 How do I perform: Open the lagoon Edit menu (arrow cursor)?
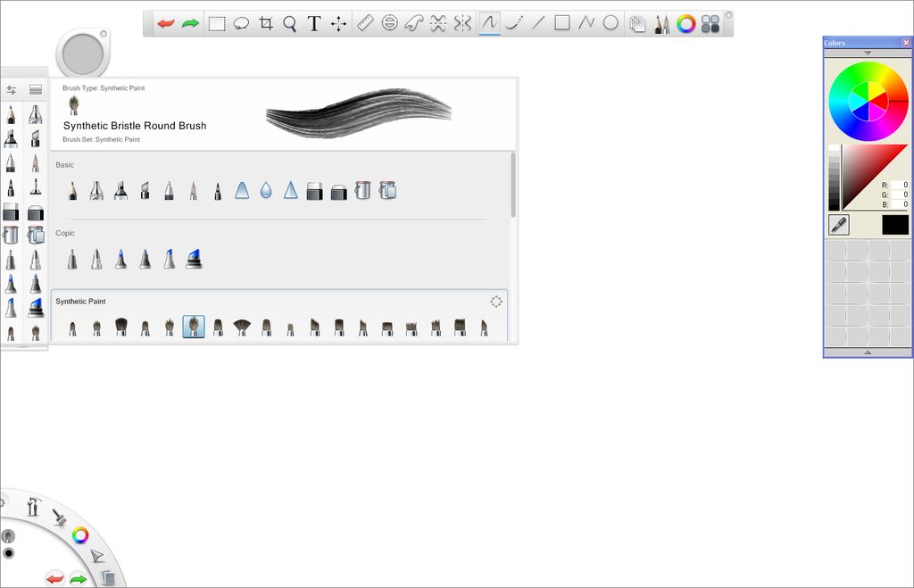pyautogui.click(x=96, y=556)
